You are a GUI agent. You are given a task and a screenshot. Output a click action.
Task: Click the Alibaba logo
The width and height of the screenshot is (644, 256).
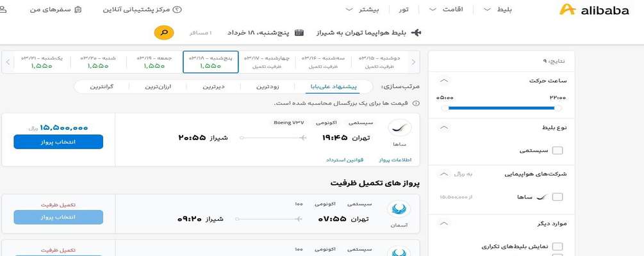coord(593,10)
